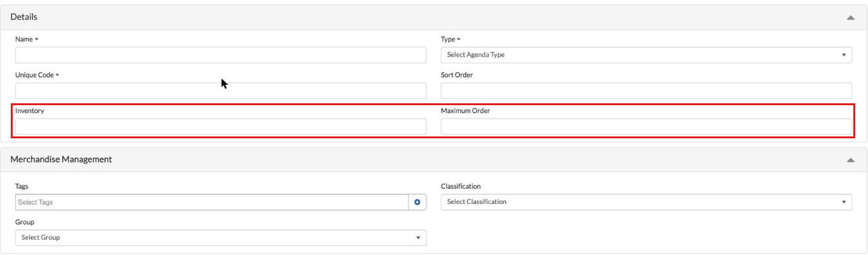
Task: Open the Select Agenda Type dropdown
Action: 646,55
